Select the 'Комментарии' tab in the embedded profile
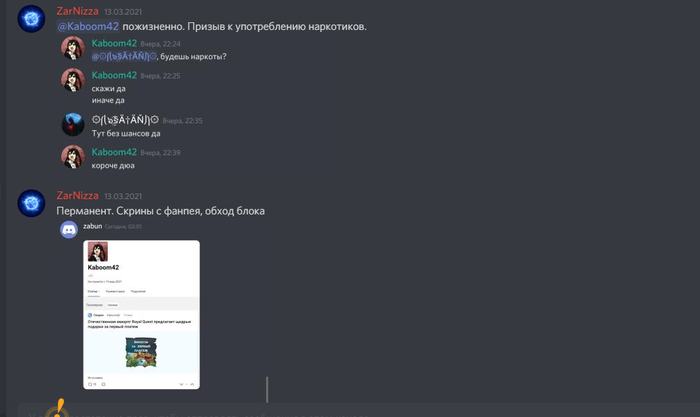700x417 pixels. [x=115, y=292]
